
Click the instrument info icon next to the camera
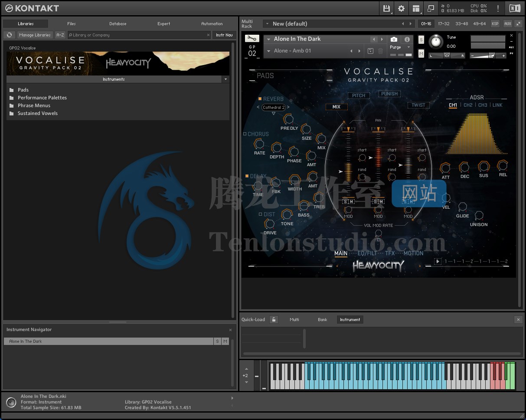click(x=407, y=39)
